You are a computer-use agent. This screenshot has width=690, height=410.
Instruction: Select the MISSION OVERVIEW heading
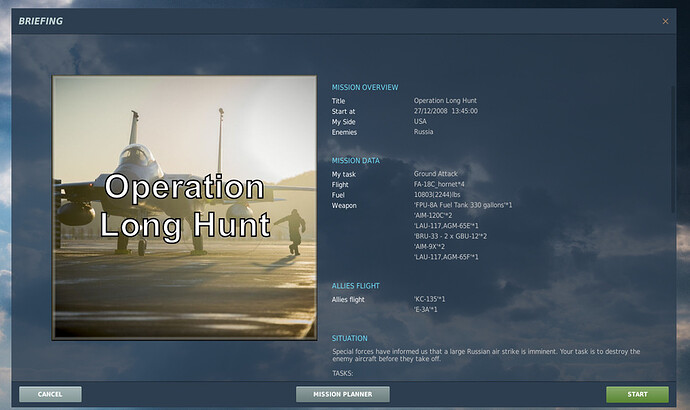coord(365,88)
